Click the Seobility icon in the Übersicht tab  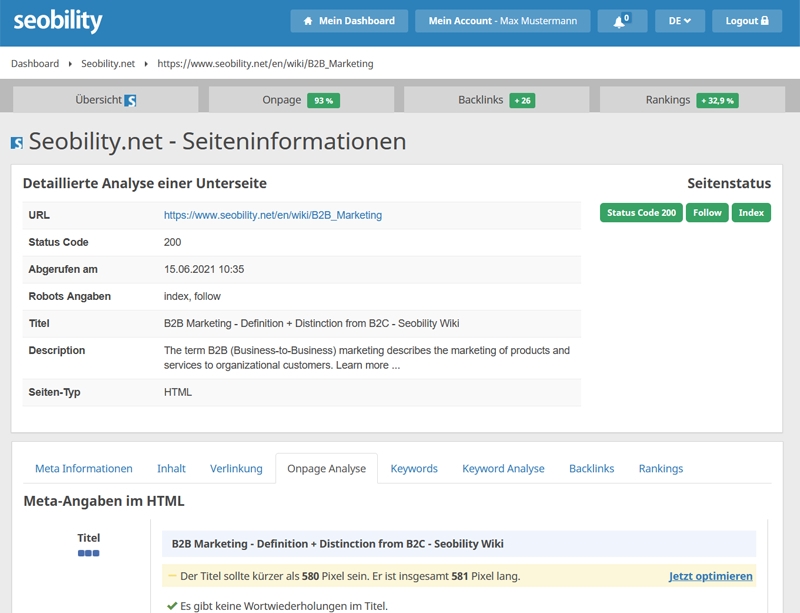tap(130, 100)
